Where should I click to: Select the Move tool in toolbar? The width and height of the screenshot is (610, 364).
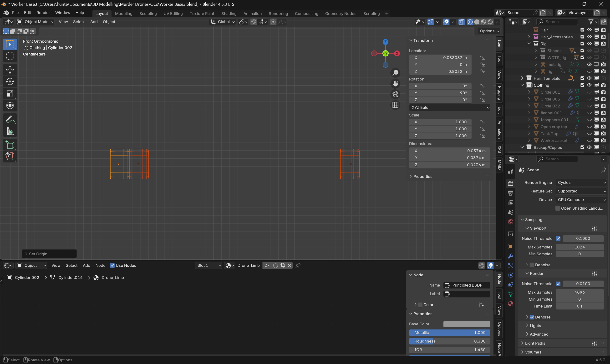pos(10,70)
